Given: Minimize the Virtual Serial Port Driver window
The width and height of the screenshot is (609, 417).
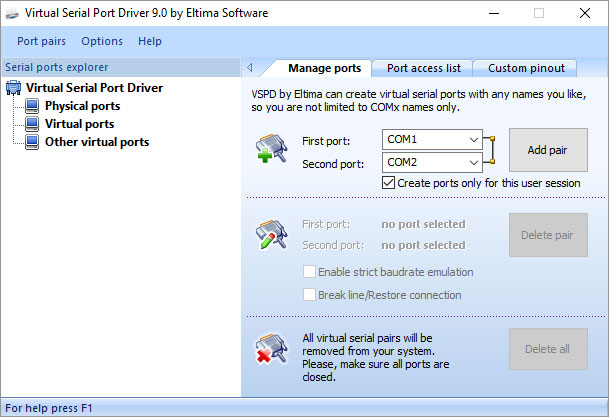Looking at the screenshot, I should tap(494, 13).
